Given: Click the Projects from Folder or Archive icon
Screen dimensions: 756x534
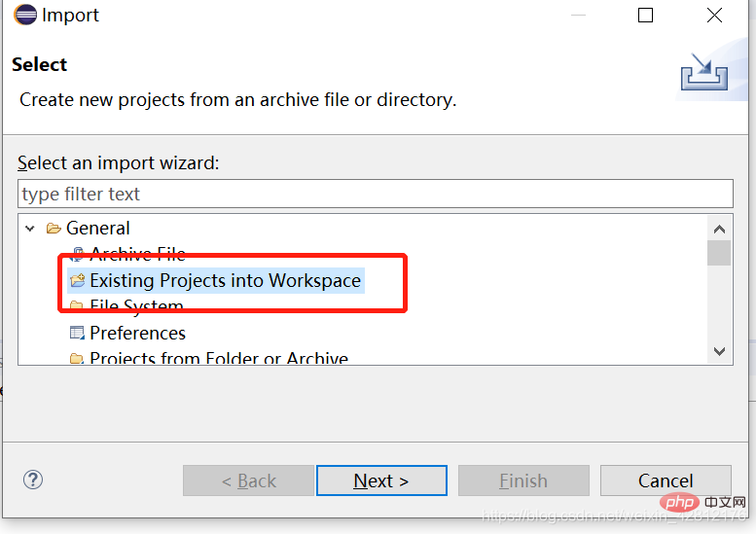Looking at the screenshot, I should (x=77, y=359).
